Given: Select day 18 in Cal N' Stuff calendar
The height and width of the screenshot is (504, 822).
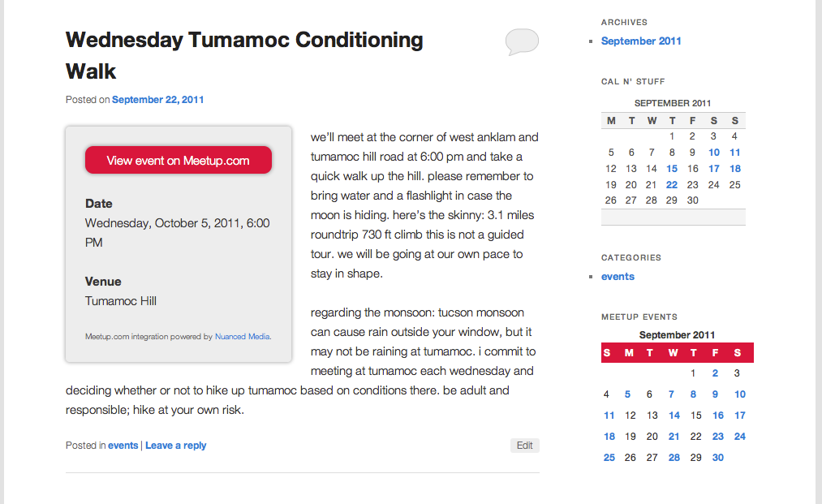Looking at the screenshot, I should click(735, 169).
